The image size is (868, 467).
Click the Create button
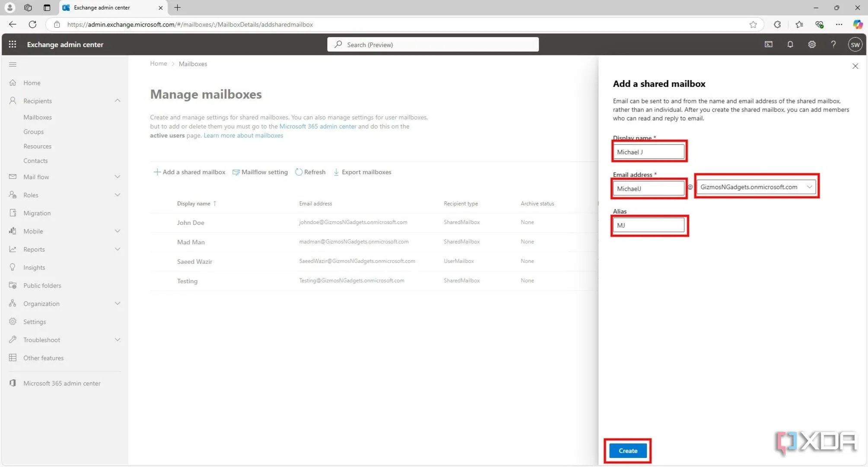(628, 451)
